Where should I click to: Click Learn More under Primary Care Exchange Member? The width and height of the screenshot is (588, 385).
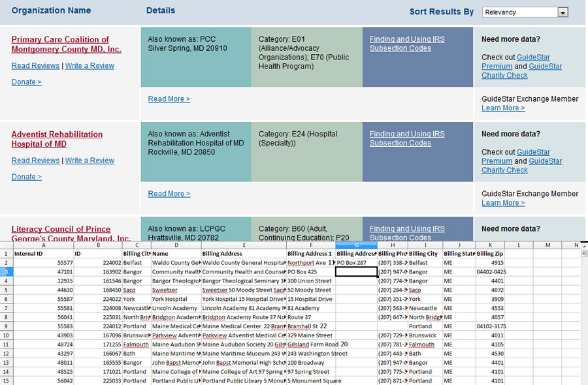coord(503,108)
